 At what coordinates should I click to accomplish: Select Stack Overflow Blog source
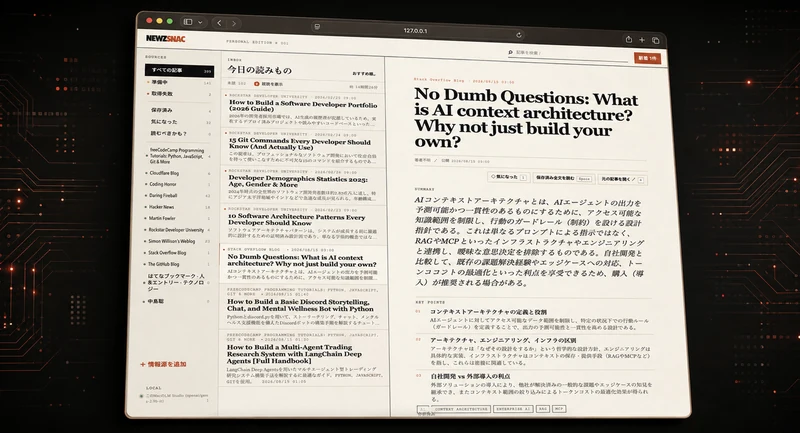(177, 253)
